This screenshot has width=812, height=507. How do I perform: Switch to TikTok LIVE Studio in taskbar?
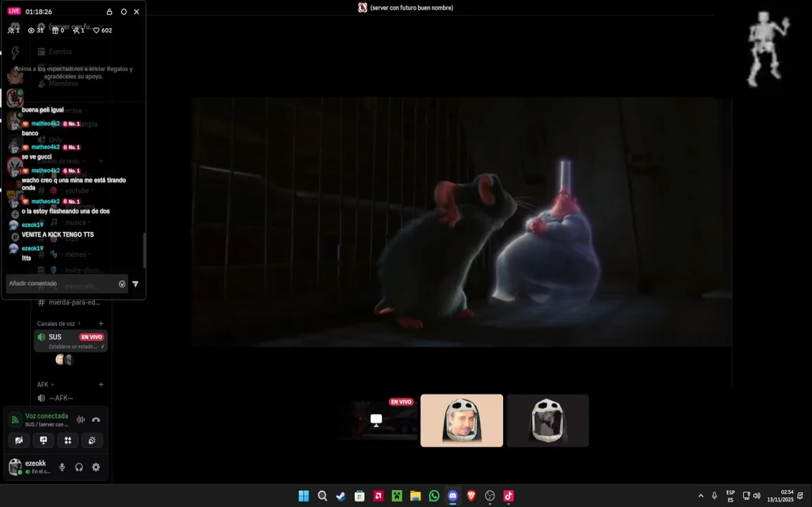(509, 496)
